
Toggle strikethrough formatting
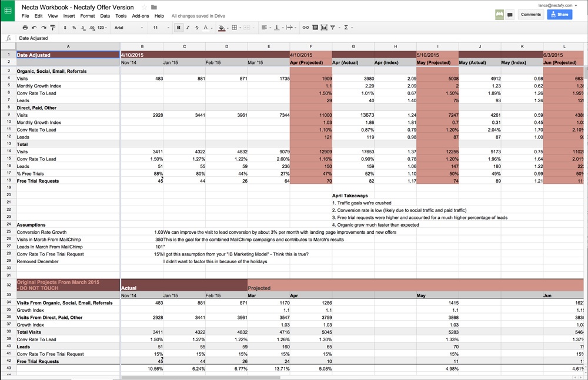[197, 28]
